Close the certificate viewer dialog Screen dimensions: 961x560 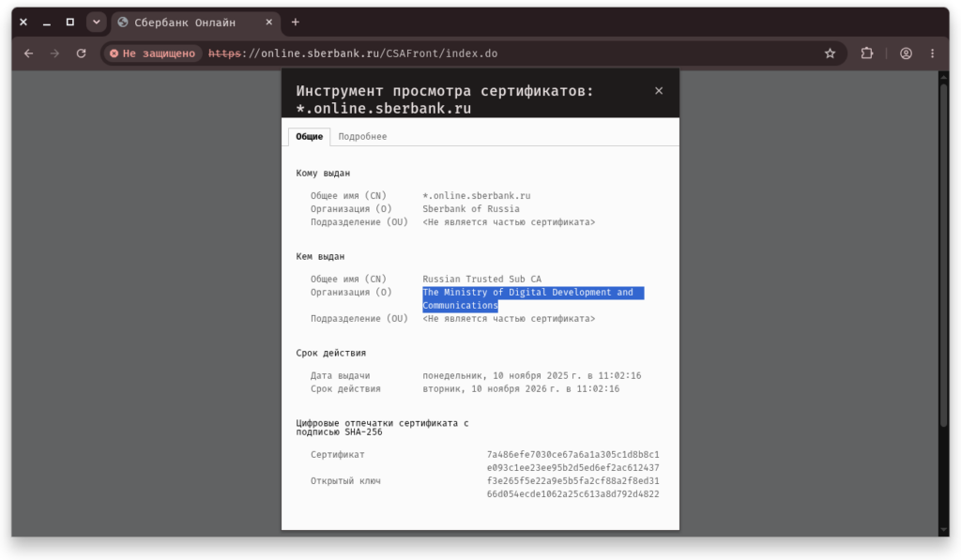point(659,91)
